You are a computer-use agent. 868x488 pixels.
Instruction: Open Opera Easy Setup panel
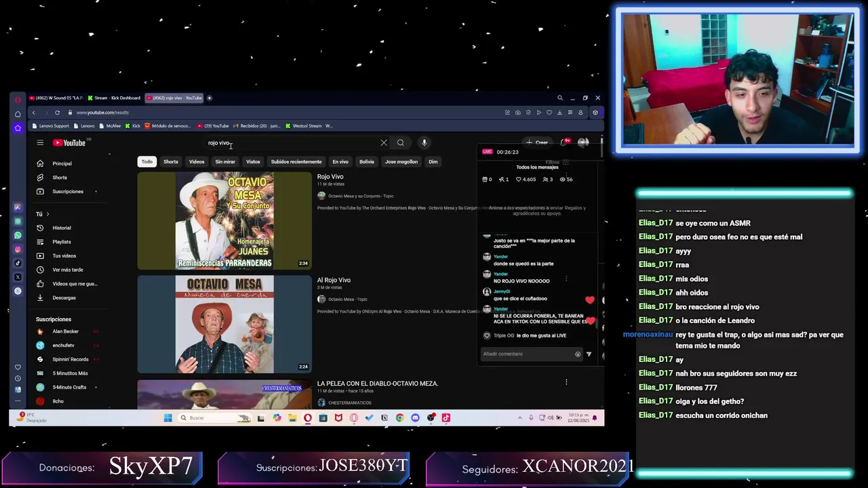pos(570,113)
